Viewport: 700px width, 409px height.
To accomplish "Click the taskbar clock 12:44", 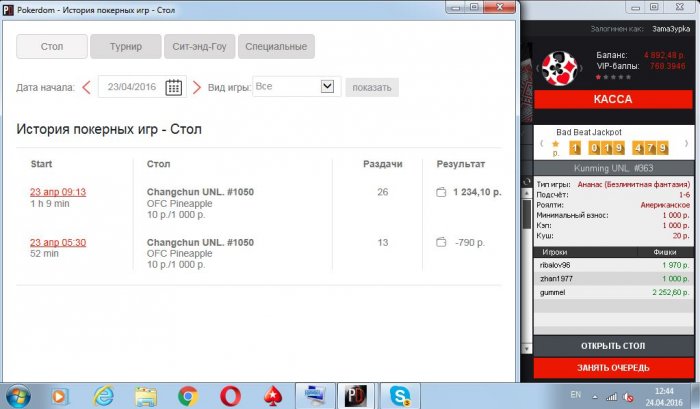I will point(664,391).
